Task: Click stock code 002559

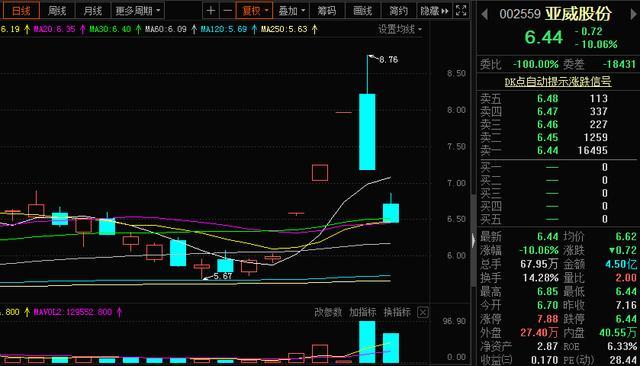Action: (520, 15)
